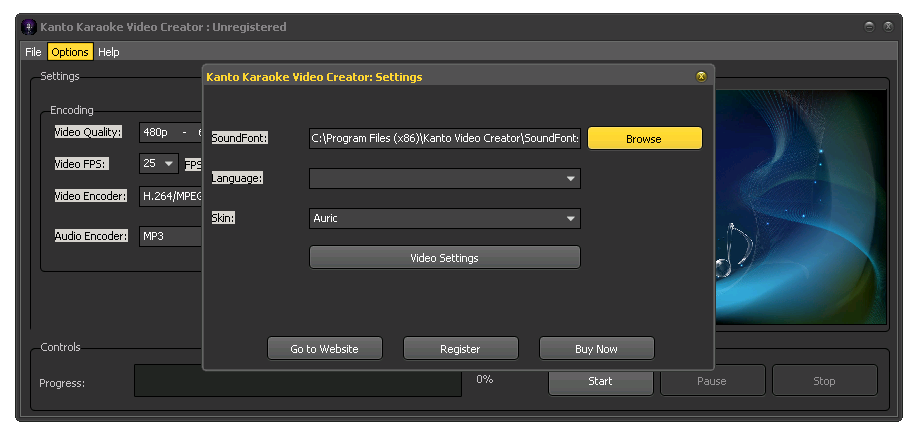The image size is (924, 444).
Task: Open the Video FPS dropdown showing 25
Action: coord(159,163)
